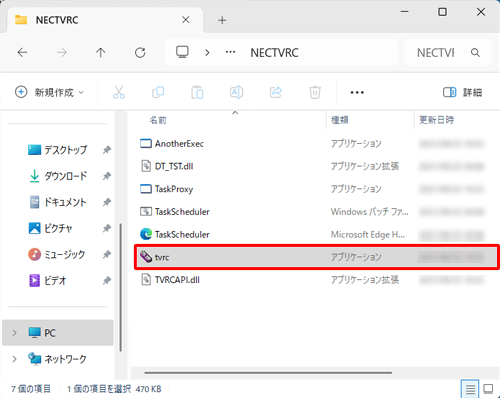This screenshot has width=500, height=398.
Task: Open the toolbar See more menu
Action: coord(357,92)
